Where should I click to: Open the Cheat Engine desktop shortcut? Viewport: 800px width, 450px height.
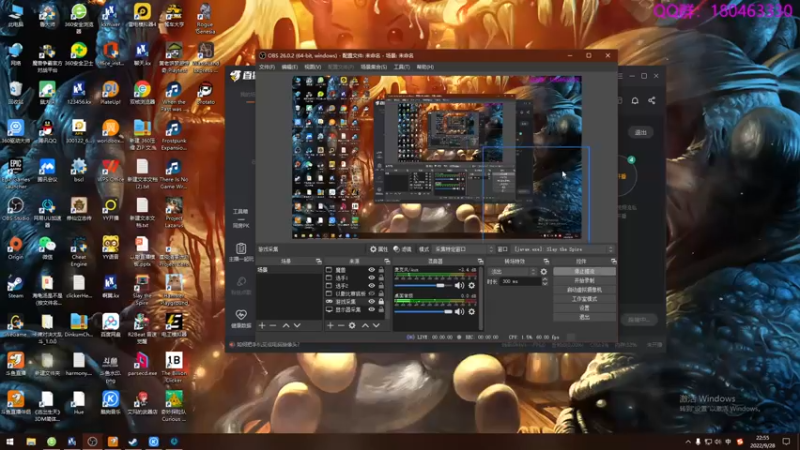pos(79,251)
